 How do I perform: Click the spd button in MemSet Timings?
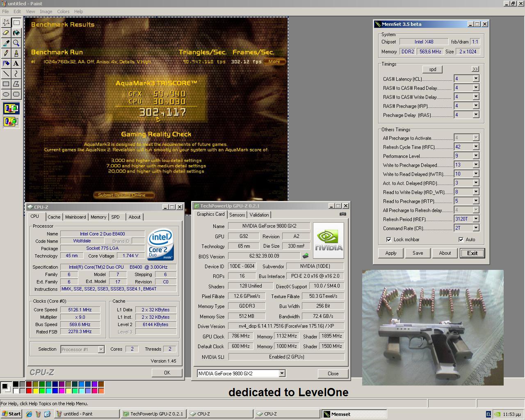pos(433,69)
